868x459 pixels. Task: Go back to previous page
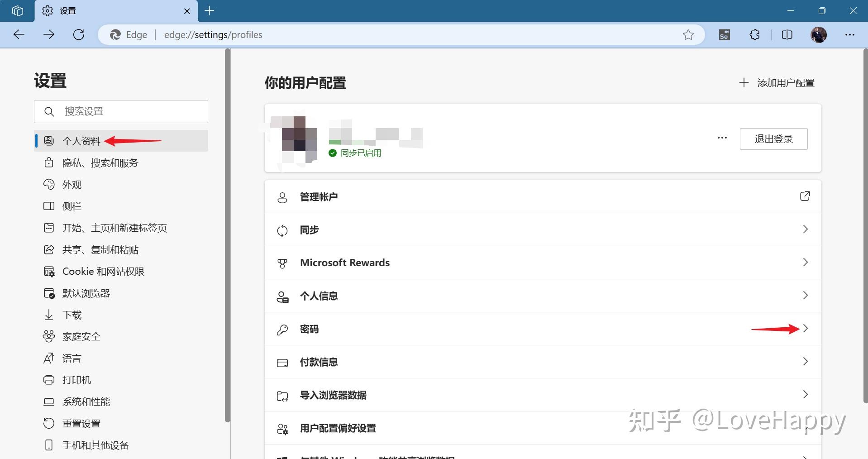(x=19, y=34)
